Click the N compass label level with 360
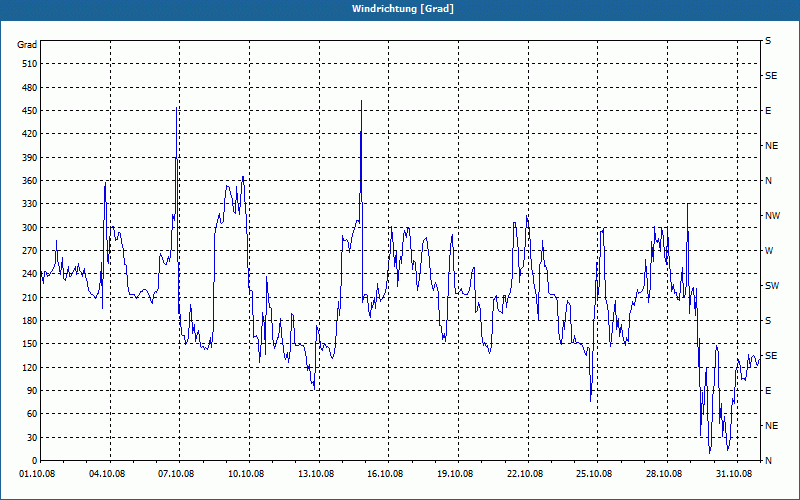This screenshot has height=500, width=800. pos(769,181)
